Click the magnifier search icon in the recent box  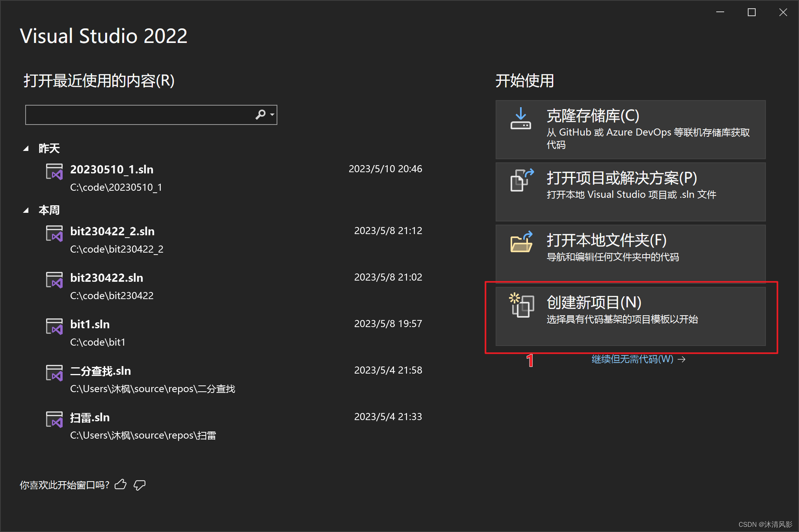(x=260, y=115)
